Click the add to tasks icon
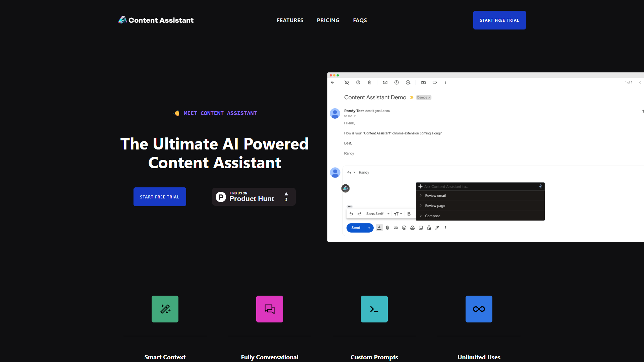This screenshot has width=644, height=362. coord(408,82)
